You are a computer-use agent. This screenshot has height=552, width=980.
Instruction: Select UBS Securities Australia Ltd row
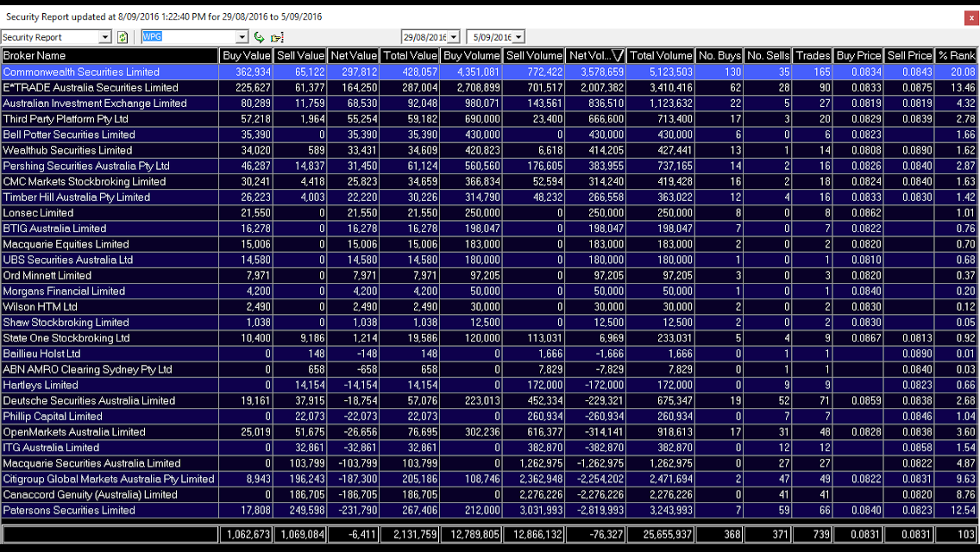click(489, 260)
